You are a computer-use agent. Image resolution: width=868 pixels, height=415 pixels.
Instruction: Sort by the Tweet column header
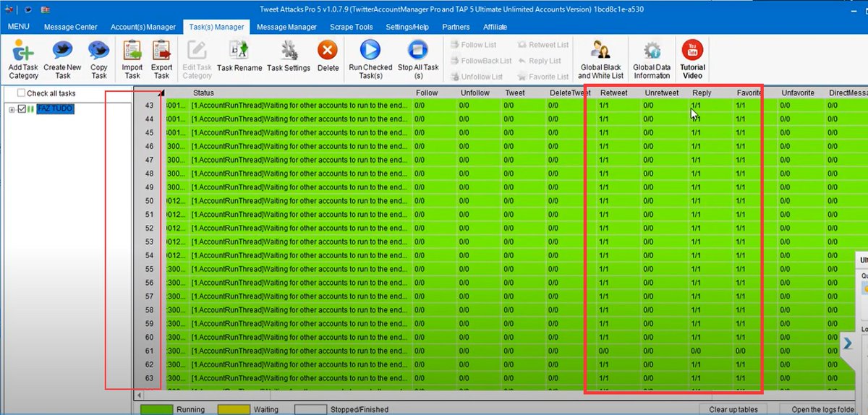click(x=523, y=93)
